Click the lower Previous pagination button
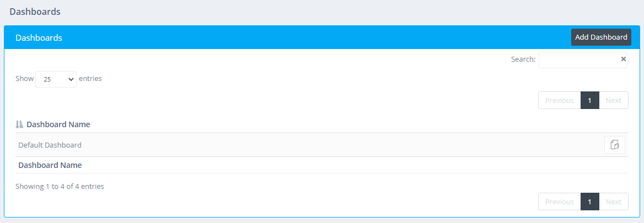The width and height of the screenshot is (644, 223). point(559,202)
